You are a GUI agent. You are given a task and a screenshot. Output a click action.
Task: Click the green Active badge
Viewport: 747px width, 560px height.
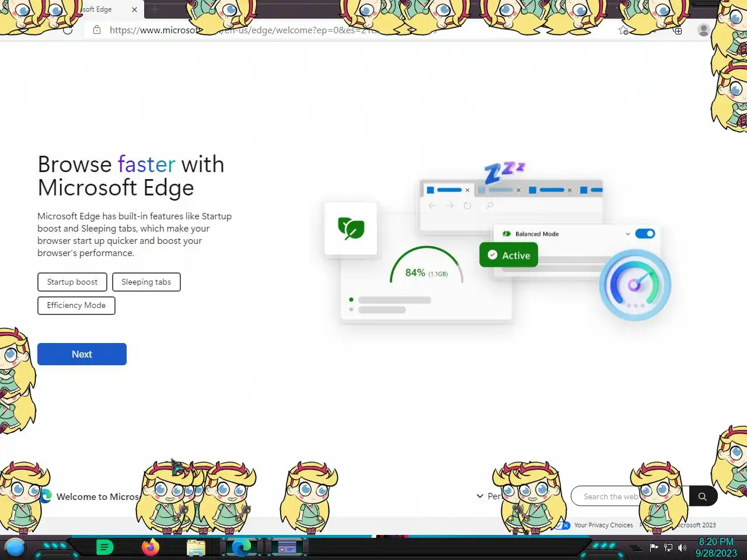[x=508, y=255]
